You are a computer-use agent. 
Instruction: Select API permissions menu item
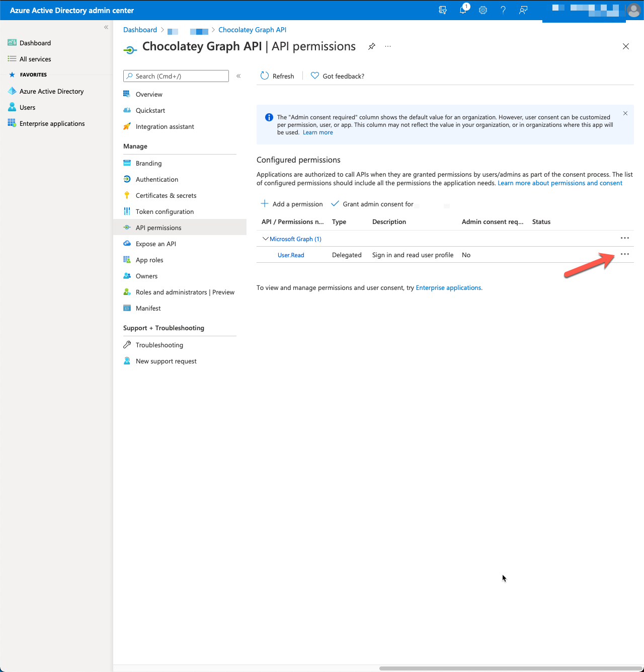pyautogui.click(x=180, y=228)
